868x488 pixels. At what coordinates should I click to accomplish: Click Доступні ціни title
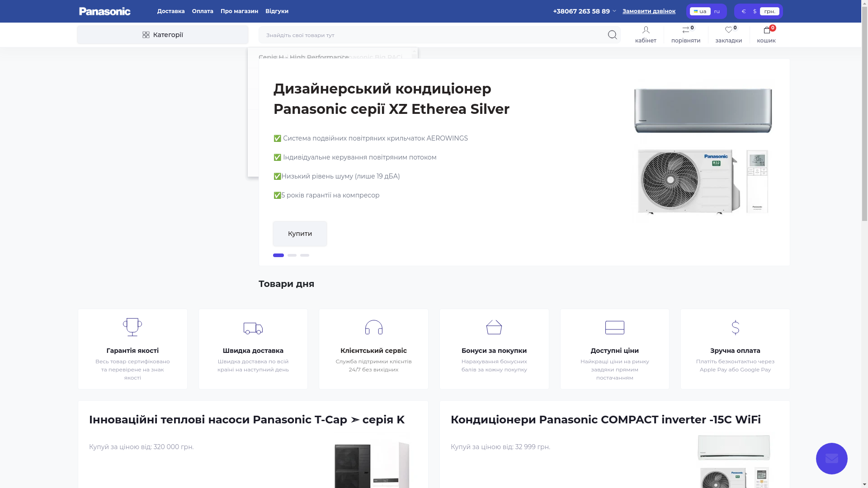click(x=615, y=351)
